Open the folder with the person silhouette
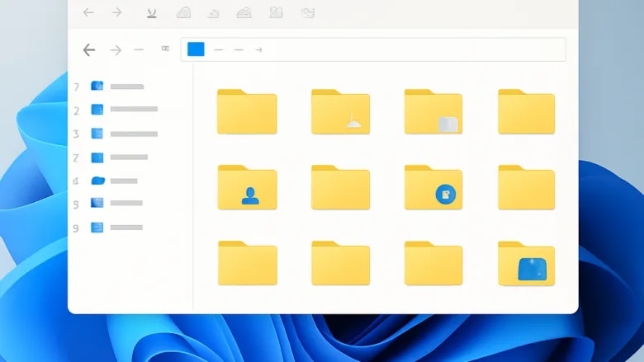This screenshot has width=644, height=362. (x=247, y=187)
